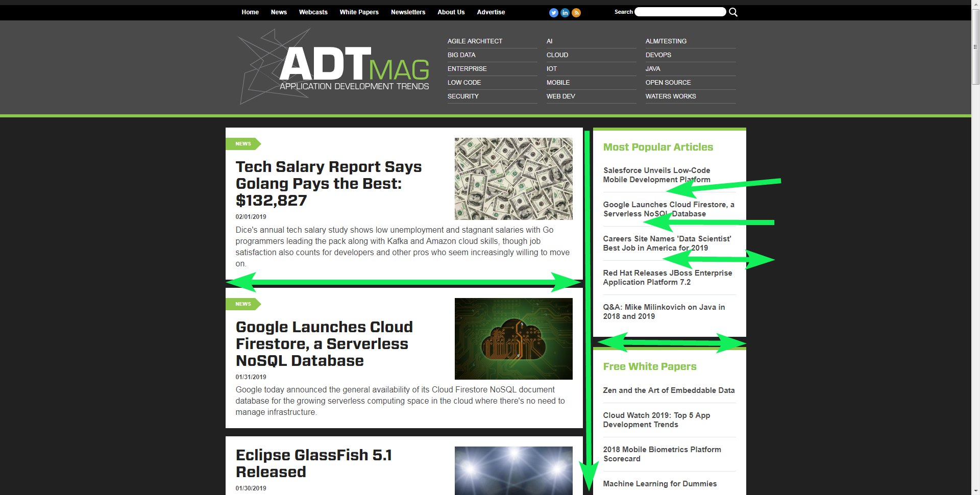Open About Us in top navigation
This screenshot has height=495, width=980.
[x=451, y=12]
